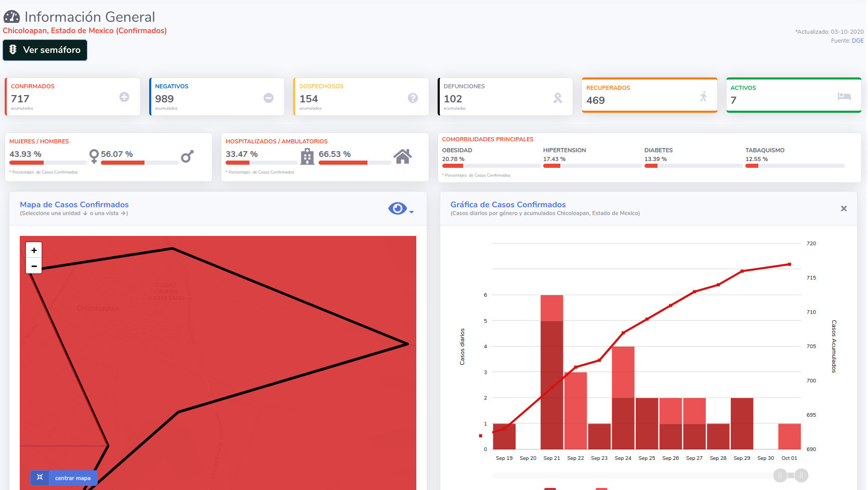Toggle the map view eye icon

pyautogui.click(x=398, y=208)
